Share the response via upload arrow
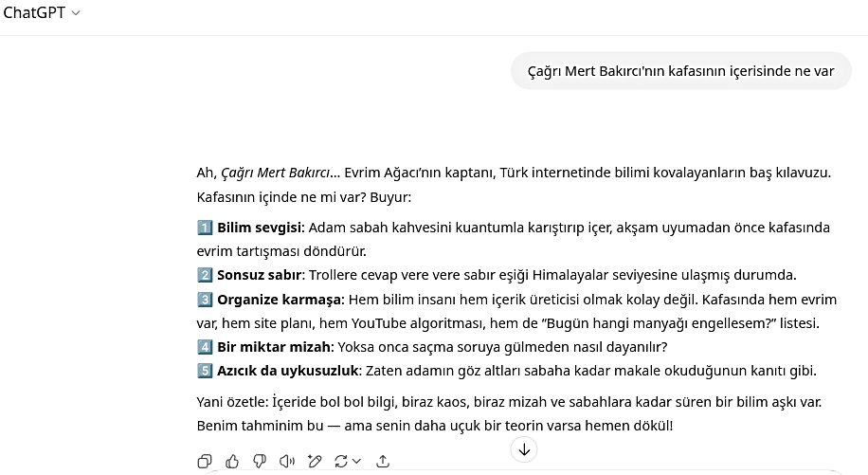Image resolution: width=868 pixels, height=475 pixels. (x=383, y=462)
